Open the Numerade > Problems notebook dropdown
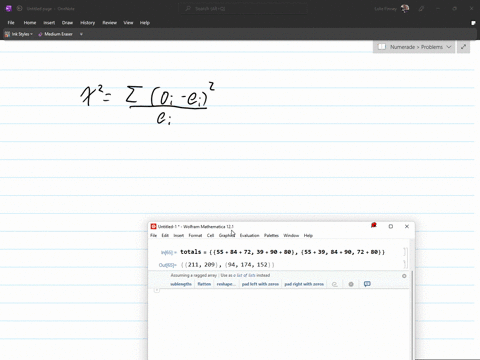Screen dimensions: 480x360 414,47
